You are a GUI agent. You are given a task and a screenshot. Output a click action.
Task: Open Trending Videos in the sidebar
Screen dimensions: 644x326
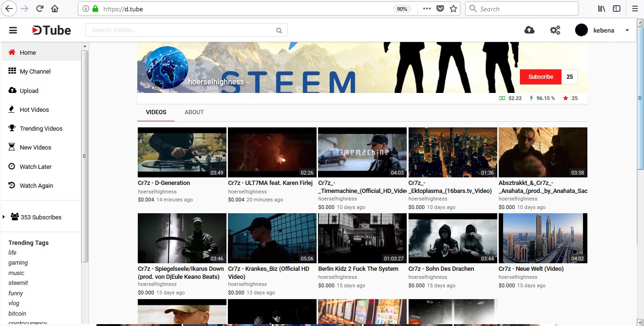pos(42,128)
